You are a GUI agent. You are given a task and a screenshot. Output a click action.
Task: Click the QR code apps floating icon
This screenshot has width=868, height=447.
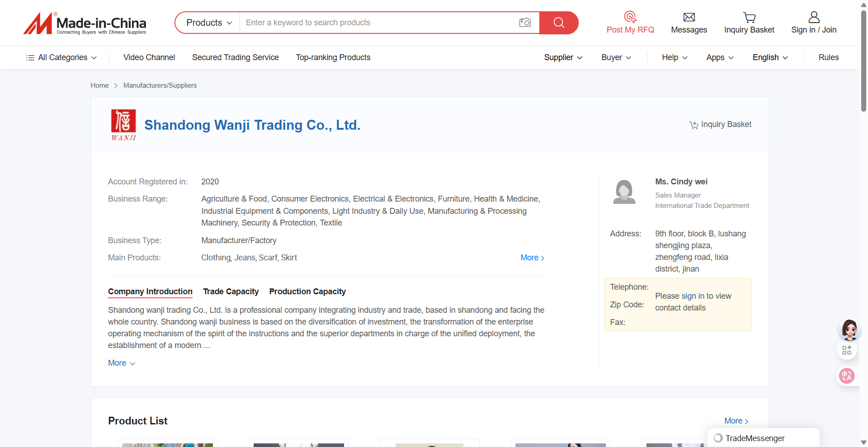[846, 350]
